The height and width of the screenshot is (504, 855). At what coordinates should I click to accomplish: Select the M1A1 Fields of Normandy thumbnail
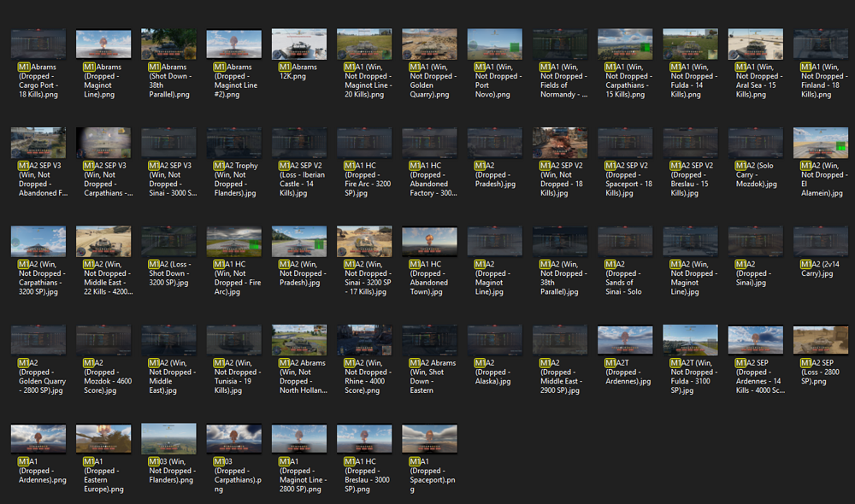point(560,44)
